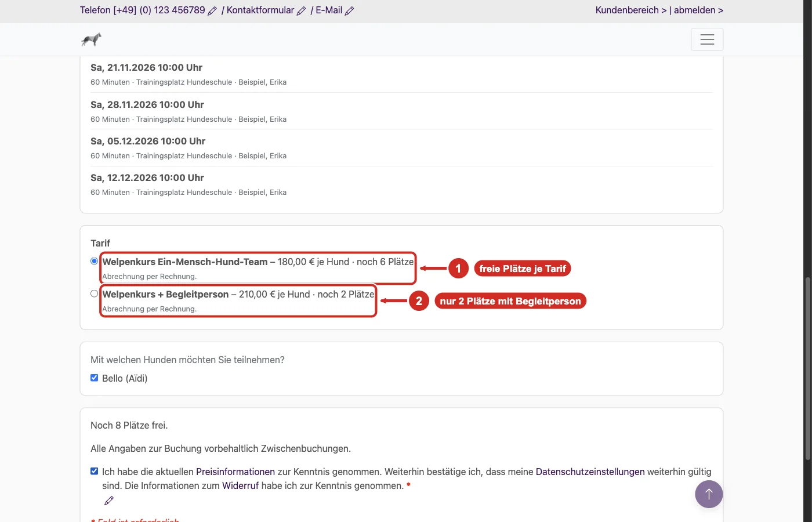
Task: Select Welpenkurs Ein-Mensch-Hund-Team tariff radio
Action: click(95, 261)
